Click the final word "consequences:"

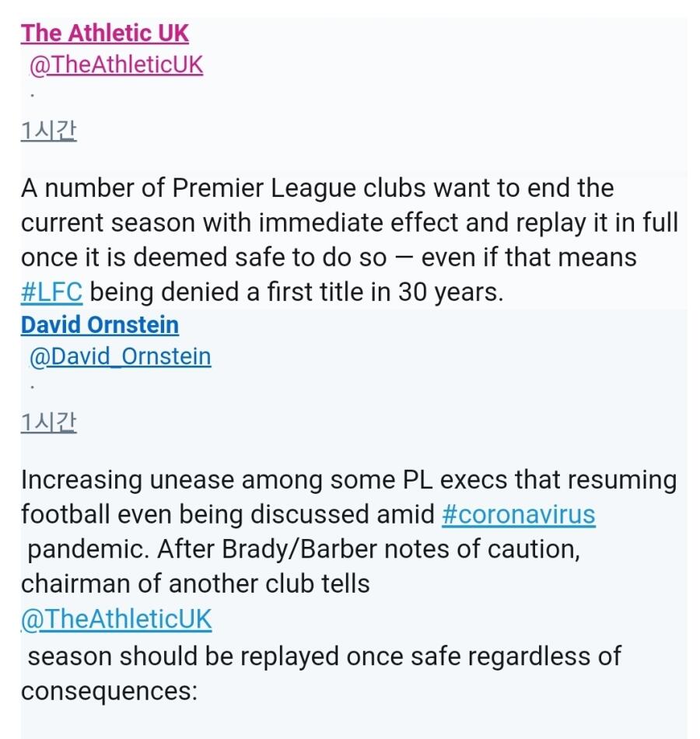[109, 692]
